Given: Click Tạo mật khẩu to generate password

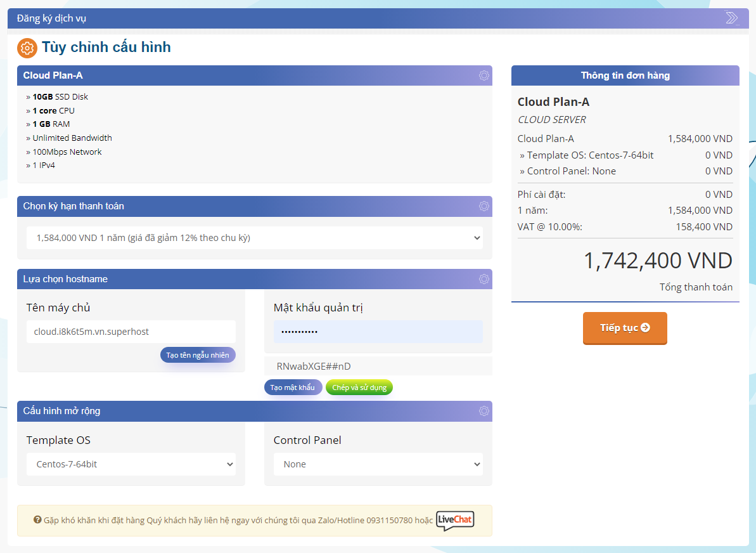Looking at the screenshot, I should [293, 387].
